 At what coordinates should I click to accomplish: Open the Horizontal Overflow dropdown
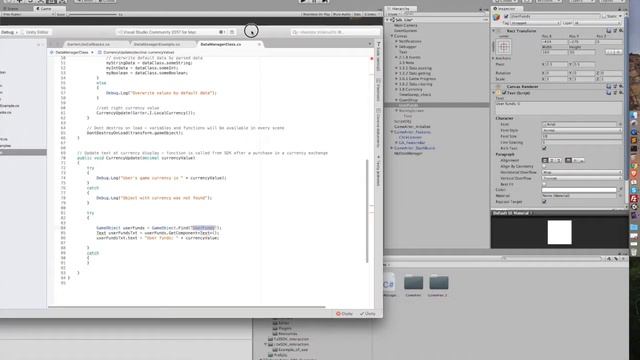(582, 172)
